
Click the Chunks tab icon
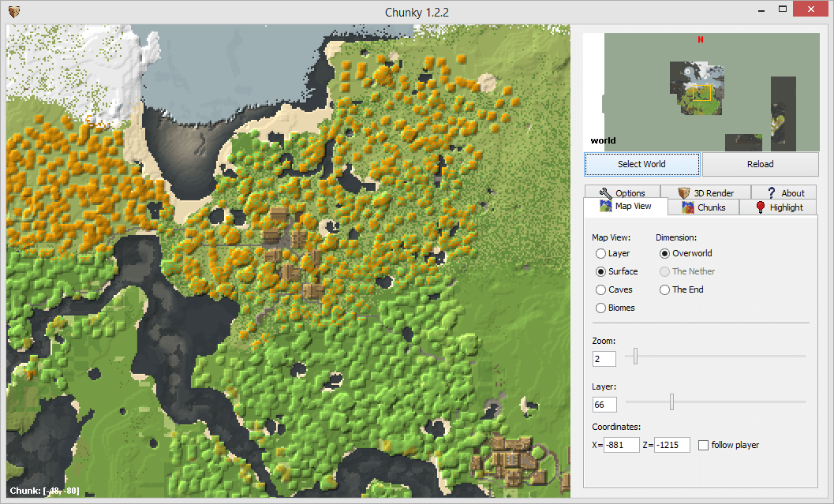pos(688,207)
